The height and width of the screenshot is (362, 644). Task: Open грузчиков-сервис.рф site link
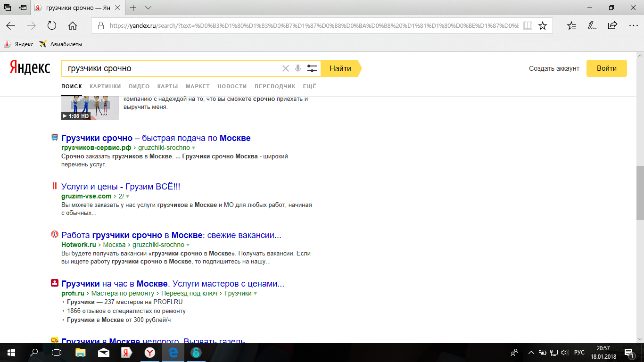pos(96,148)
